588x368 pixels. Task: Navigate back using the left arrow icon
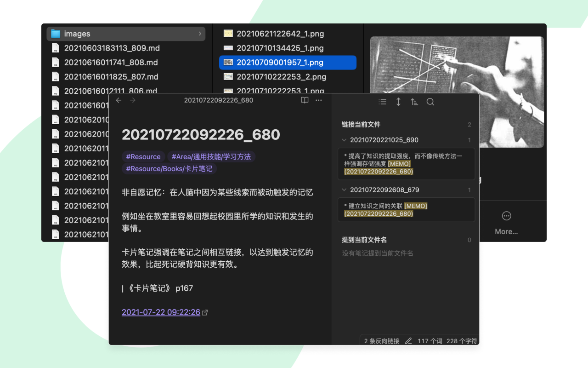pos(119,100)
